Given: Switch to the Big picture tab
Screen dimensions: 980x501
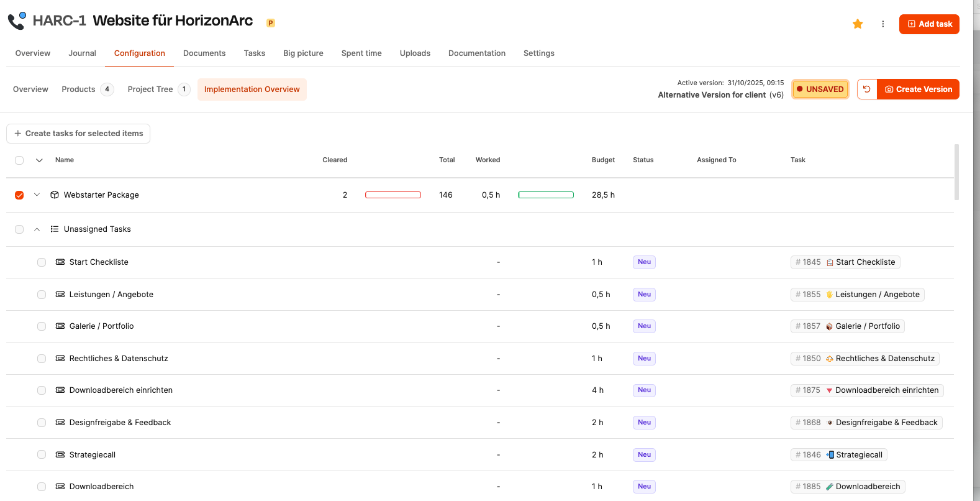Looking at the screenshot, I should coord(303,53).
